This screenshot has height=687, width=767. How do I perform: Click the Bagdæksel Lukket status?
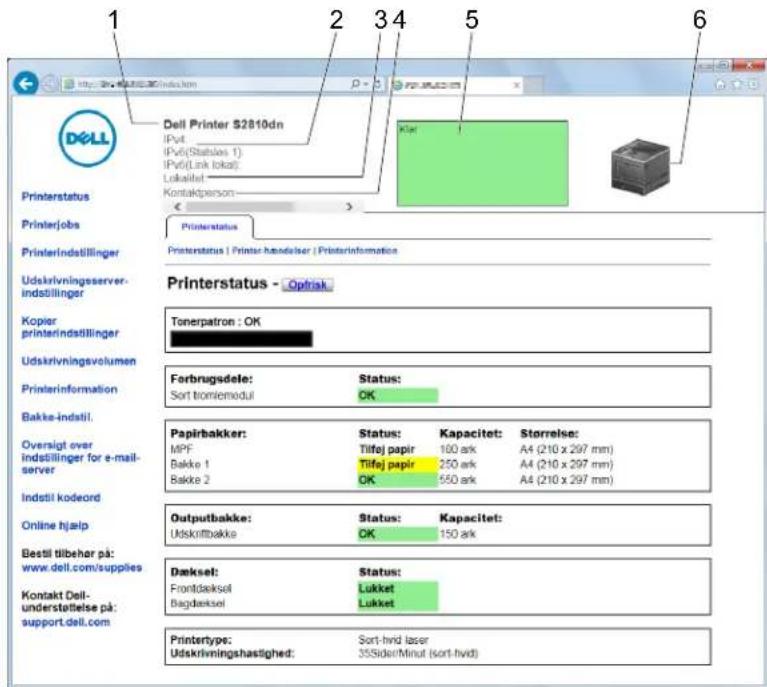click(398, 603)
